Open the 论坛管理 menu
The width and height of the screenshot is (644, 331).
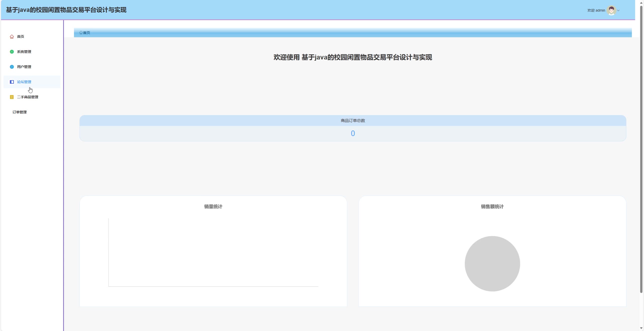click(24, 82)
